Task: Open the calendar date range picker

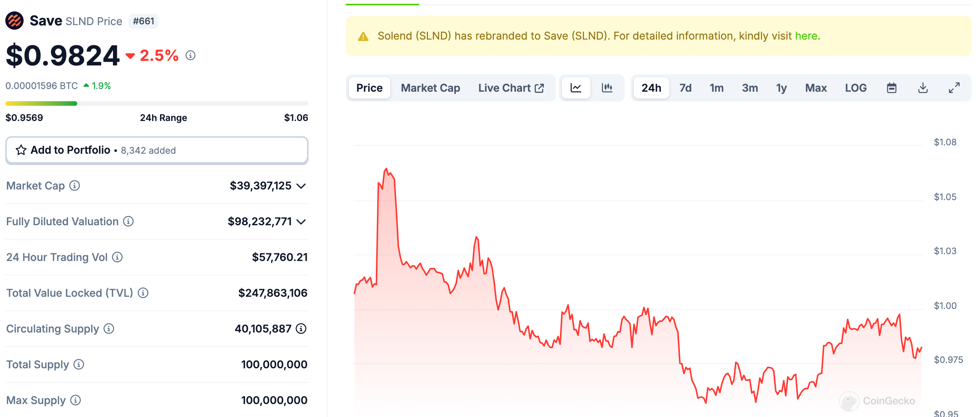Action: coord(891,88)
